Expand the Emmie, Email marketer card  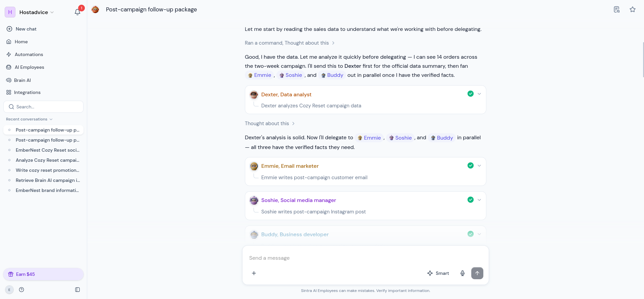[479, 166]
